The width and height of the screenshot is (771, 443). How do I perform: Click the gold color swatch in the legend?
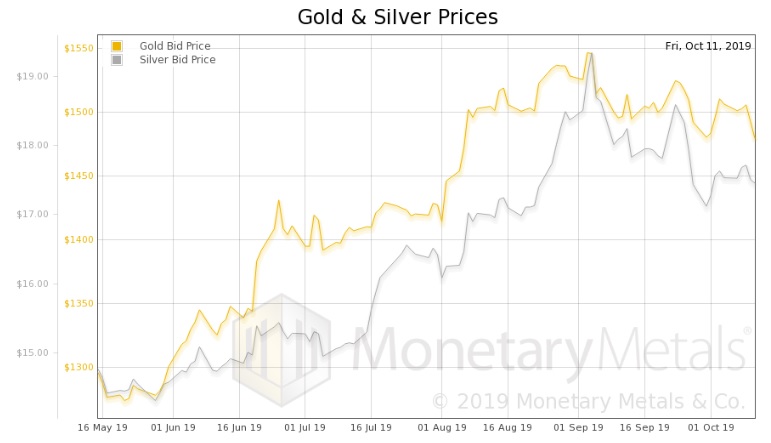click(117, 46)
